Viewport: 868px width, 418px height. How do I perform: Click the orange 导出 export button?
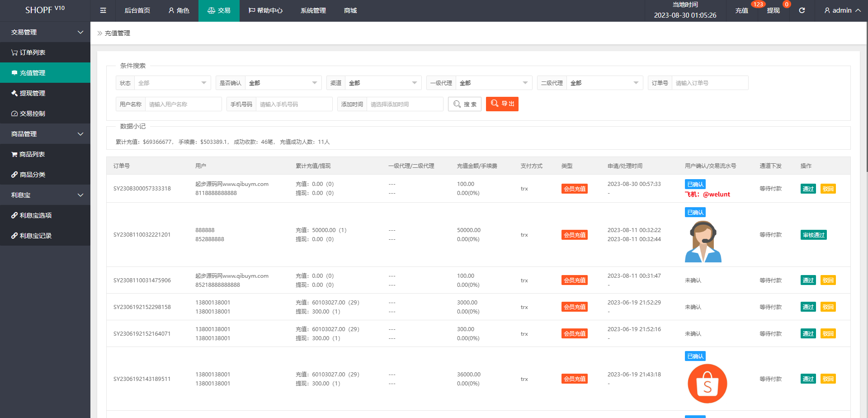[502, 104]
